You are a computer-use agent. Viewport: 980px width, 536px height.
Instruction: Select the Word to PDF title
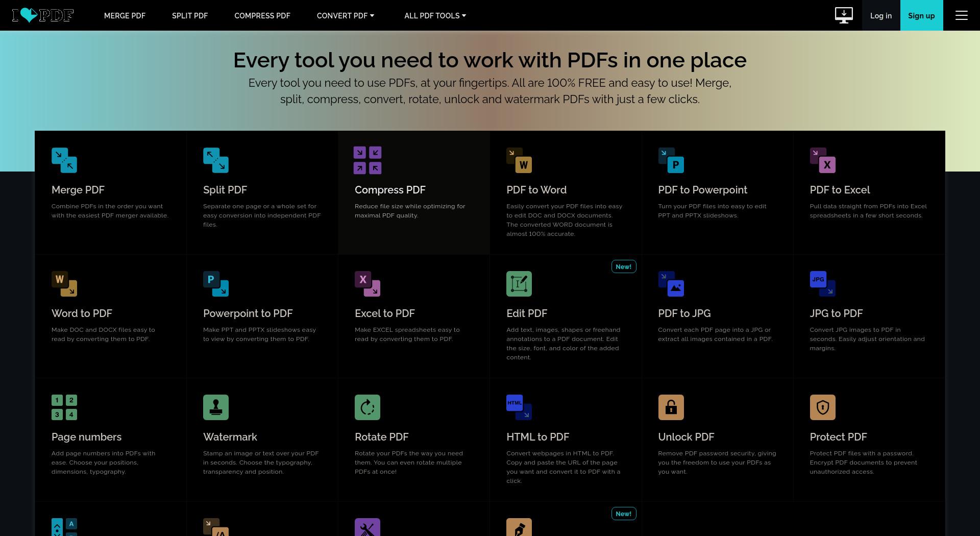point(82,313)
